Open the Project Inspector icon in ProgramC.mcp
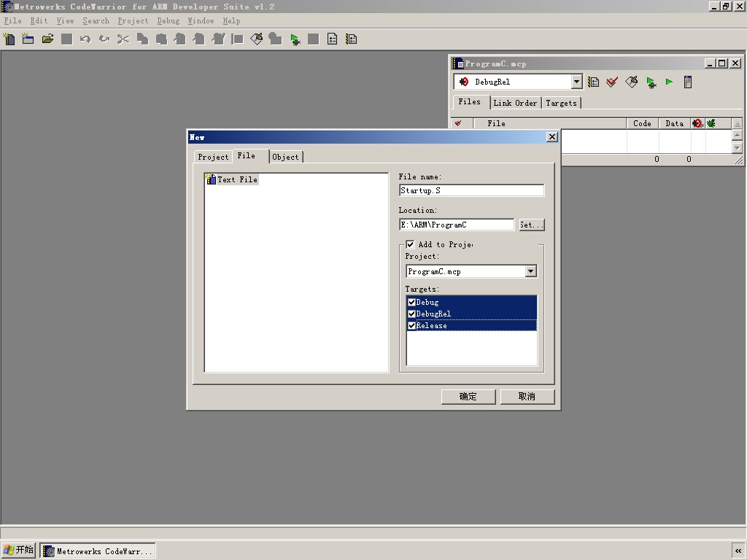This screenshot has height=560, width=747. tap(688, 82)
